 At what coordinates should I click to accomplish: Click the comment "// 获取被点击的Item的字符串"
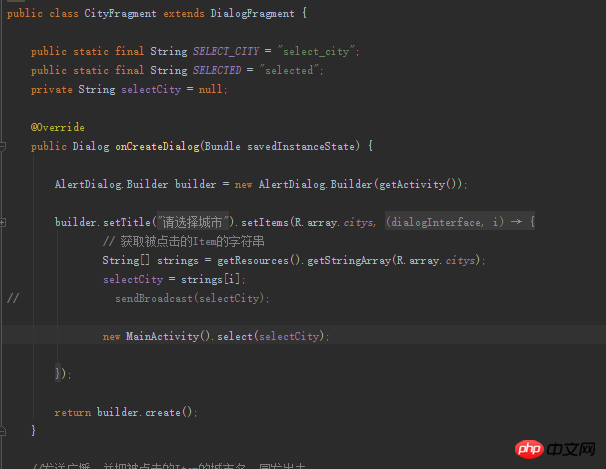(184, 241)
